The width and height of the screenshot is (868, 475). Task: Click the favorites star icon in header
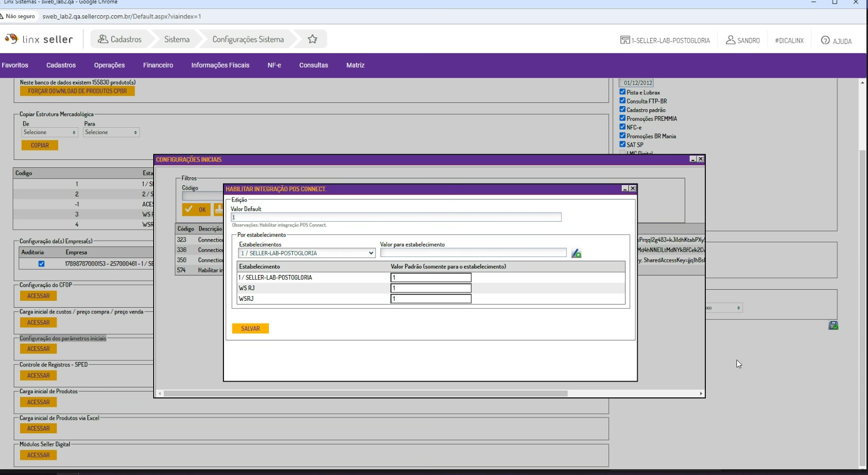[313, 39]
